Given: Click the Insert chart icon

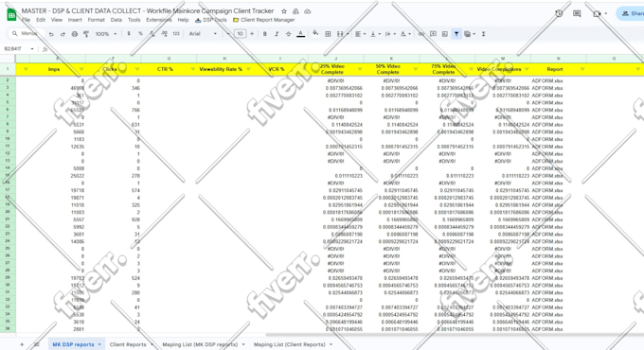Looking at the screenshot, I should click(445, 34).
